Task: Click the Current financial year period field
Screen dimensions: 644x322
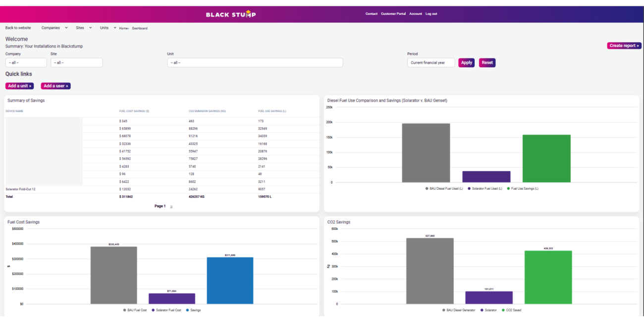Action: pyautogui.click(x=430, y=62)
